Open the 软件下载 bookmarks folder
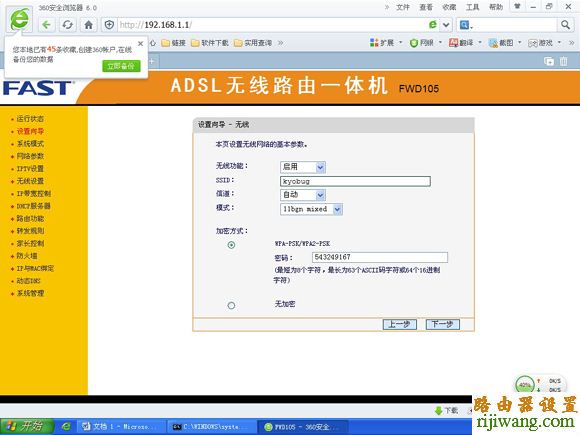 point(210,43)
